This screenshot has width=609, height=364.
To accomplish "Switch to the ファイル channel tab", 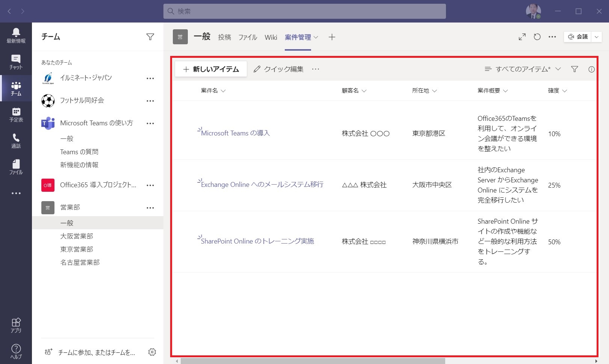I will point(248,37).
